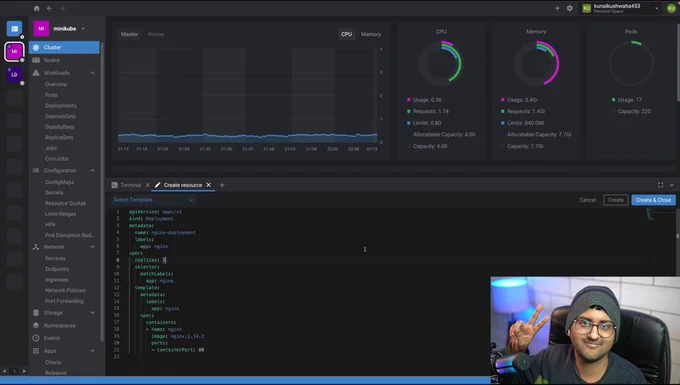Screen dimensions: 680x385
Task: Switch chart to Worker nodes
Action: point(156,34)
